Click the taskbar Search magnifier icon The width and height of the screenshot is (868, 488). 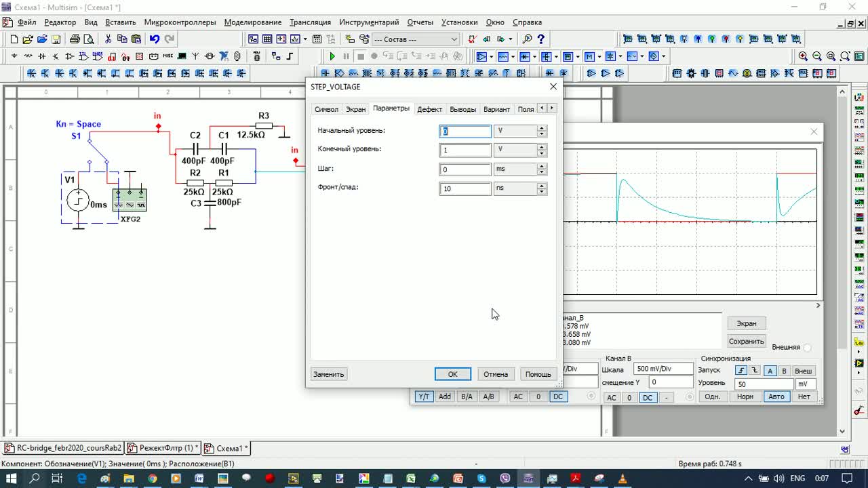pyautogui.click(x=35, y=479)
